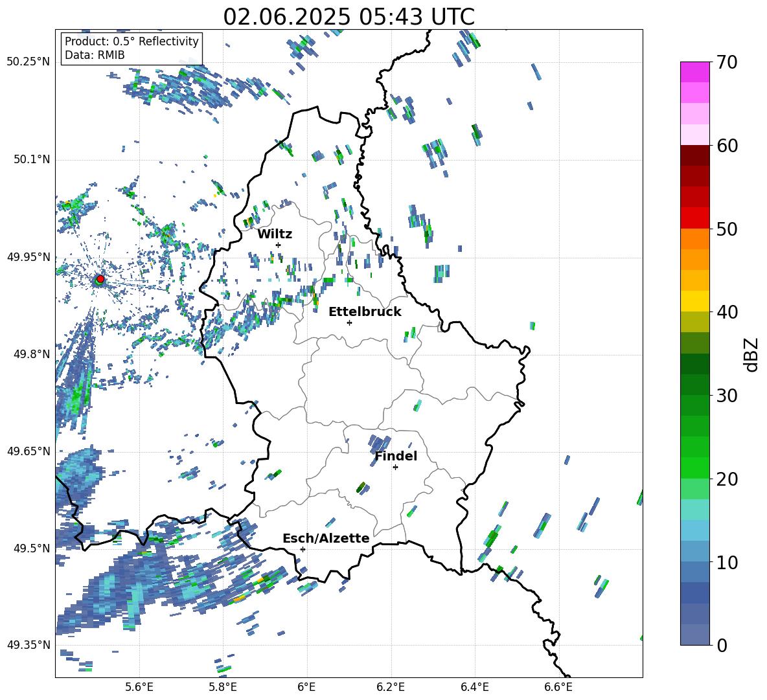Screen dimensions: 767x700
Task: Click the 0 label on the colorbar
Action: pyautogui.click(x=722, y=646)
